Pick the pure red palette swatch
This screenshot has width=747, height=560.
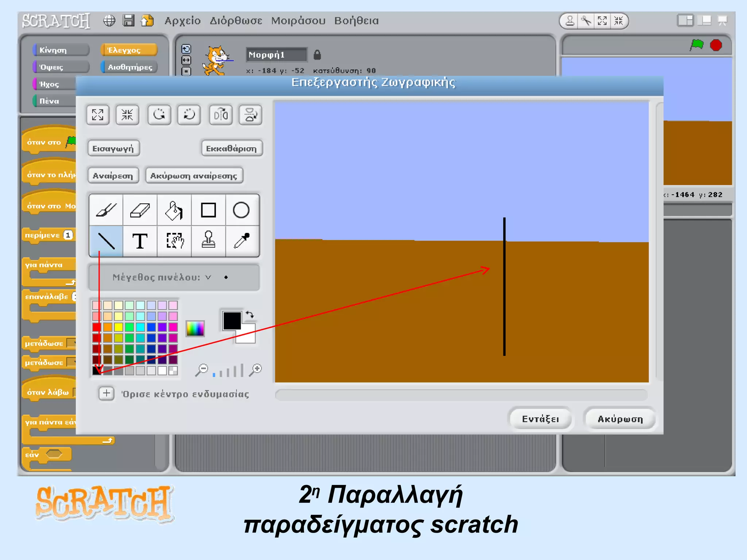[97, 327]
